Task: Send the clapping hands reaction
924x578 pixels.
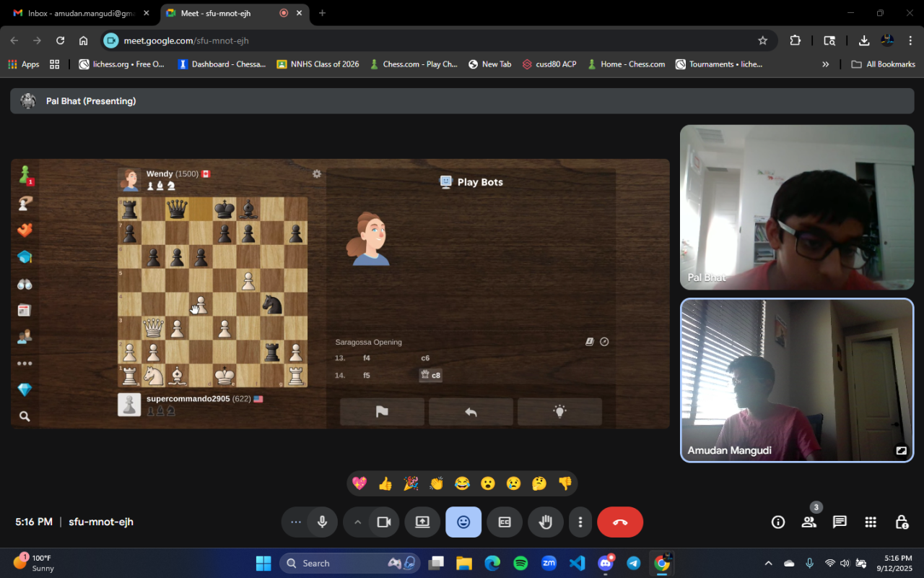Action: point(437,483)
